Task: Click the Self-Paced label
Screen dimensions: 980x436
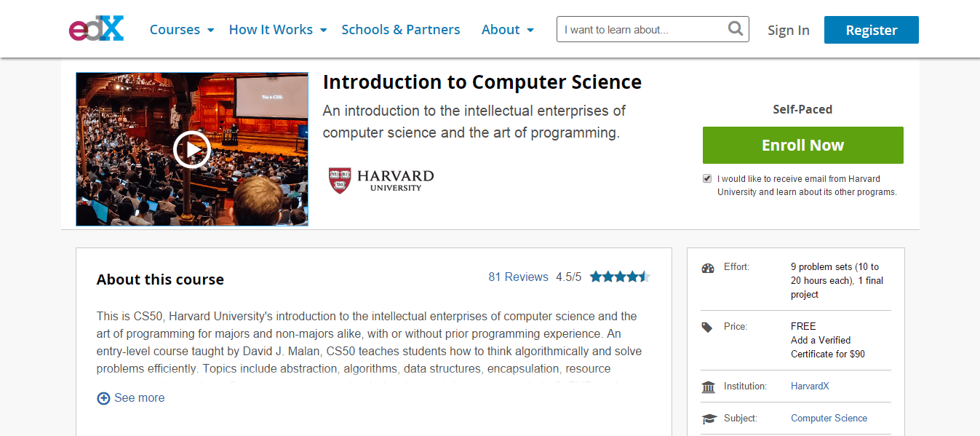Action: point(802,109)
